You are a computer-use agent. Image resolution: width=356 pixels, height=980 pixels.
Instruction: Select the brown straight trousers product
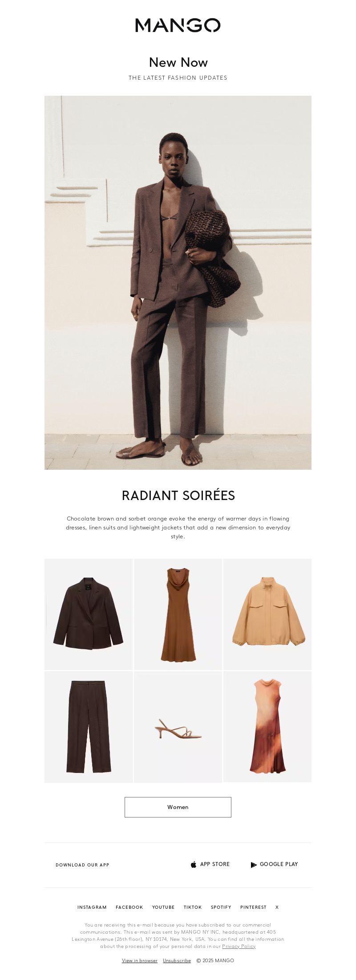pyautogui.click(x=89, y=727)
